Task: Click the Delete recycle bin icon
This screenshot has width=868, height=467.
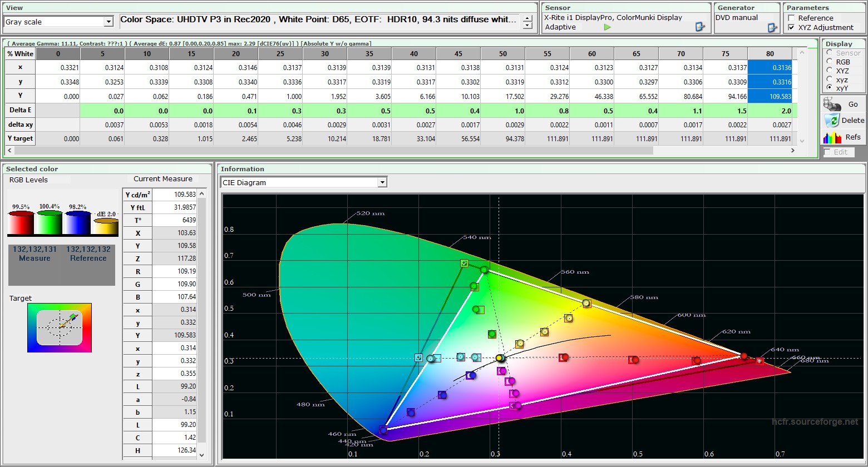Action: (x=832, y=120)
